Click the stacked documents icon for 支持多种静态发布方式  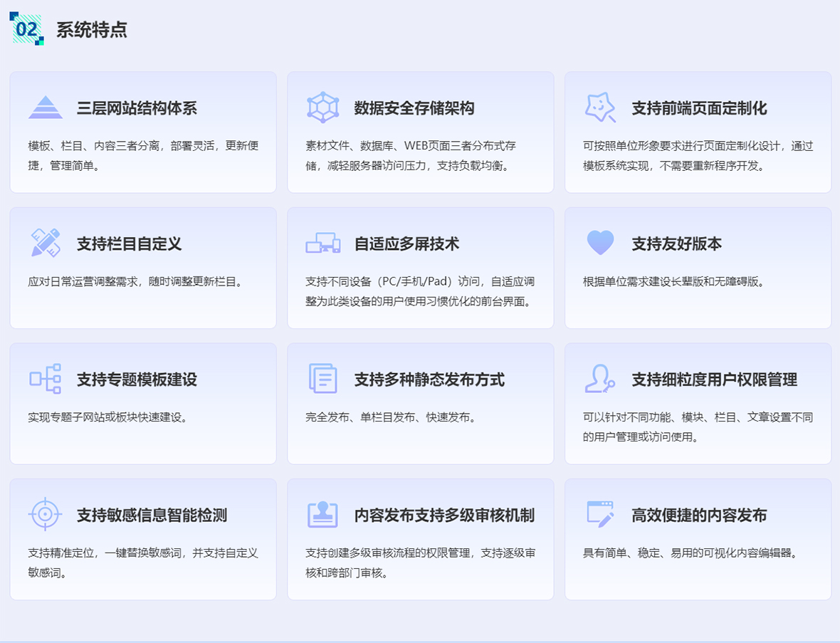click(x=322, y=380)
